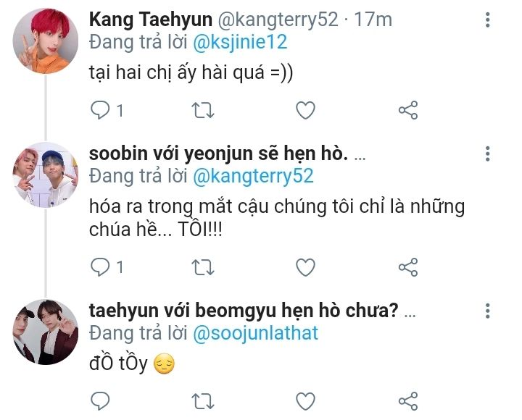Like the "đồ tồy" tweet

tap(306, 400)
